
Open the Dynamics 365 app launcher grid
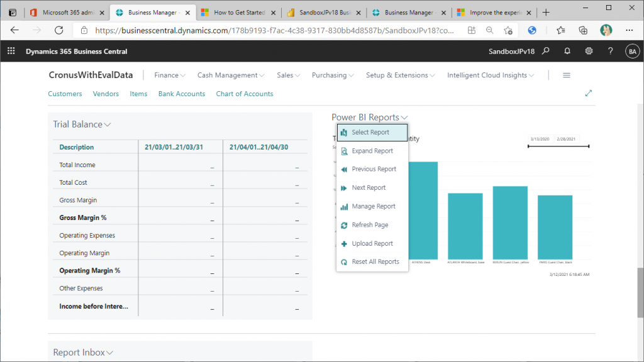(x=11, y=51)
